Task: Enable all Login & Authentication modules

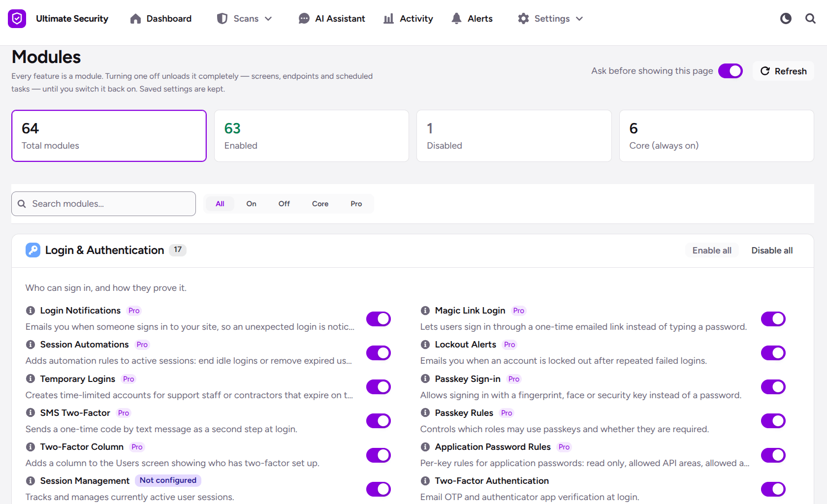Action: [x=712, y=251]
